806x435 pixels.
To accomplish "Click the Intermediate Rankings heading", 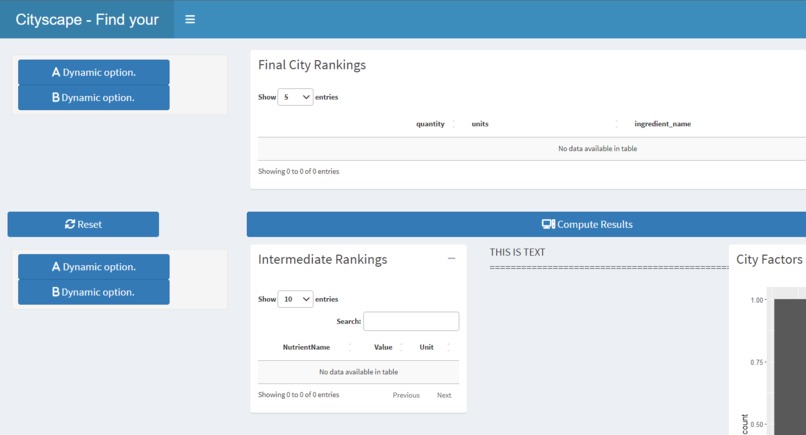I will (x=322, y=259).
